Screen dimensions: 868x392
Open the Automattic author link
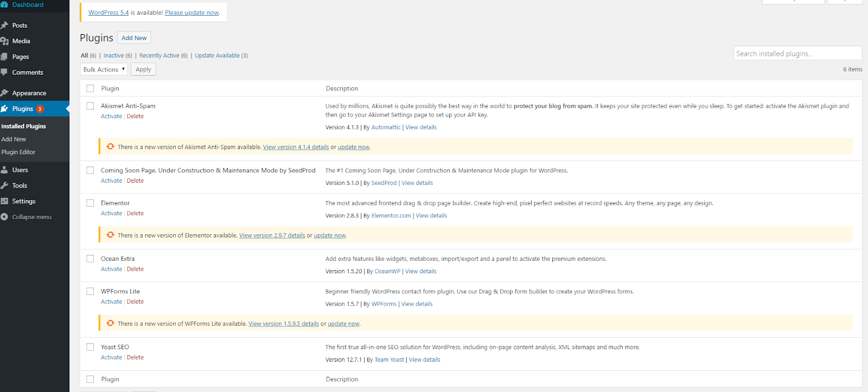pyautogui.click(x=386, y=127)
